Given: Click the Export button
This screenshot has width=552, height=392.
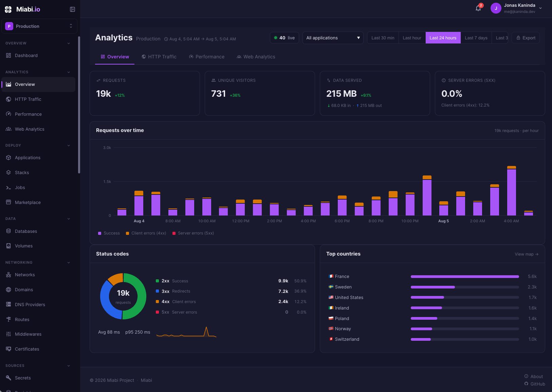Looking at the screenshot, I should 526,38.
